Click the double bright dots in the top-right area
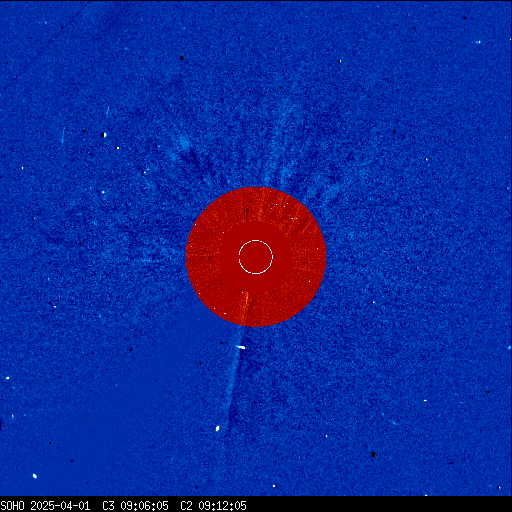Image resolution: width=512 pixels, height=512 pixels. [x=478, y=42]
